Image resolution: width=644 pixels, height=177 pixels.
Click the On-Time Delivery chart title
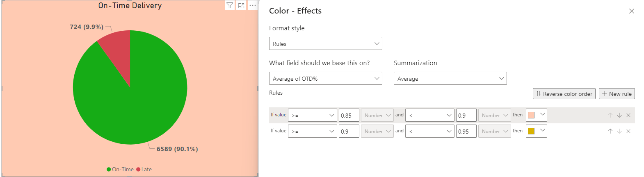coord(130,5)
